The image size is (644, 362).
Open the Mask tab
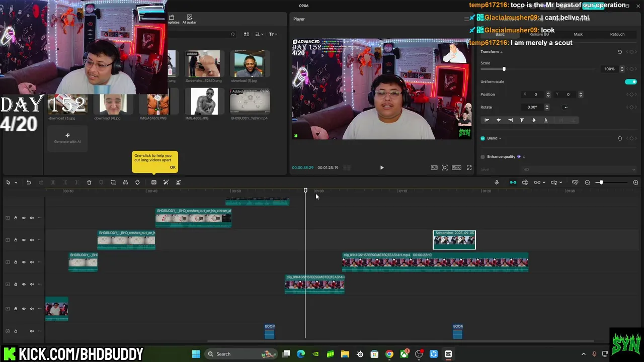tap(578, 34)
